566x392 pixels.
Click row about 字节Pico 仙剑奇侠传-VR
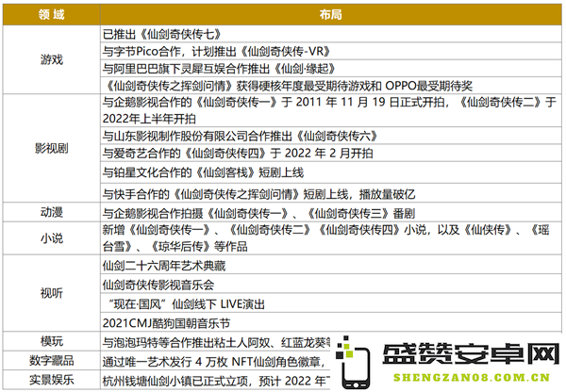pyautogui.click(x=331, y=51)
